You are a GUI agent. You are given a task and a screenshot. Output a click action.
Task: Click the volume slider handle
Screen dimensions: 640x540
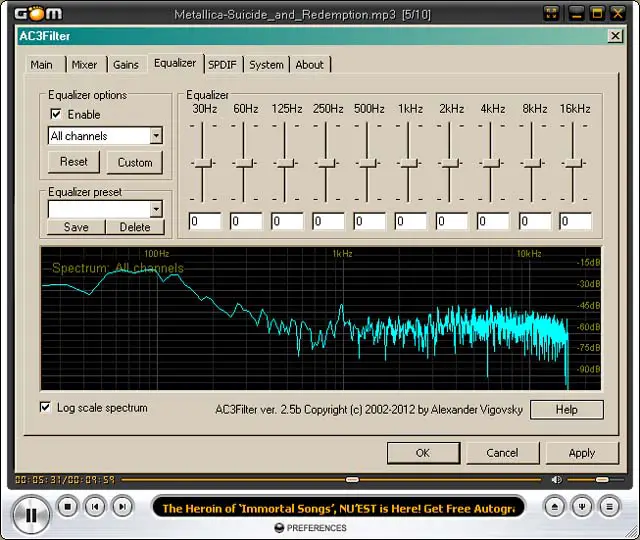[x=602, y=480]
